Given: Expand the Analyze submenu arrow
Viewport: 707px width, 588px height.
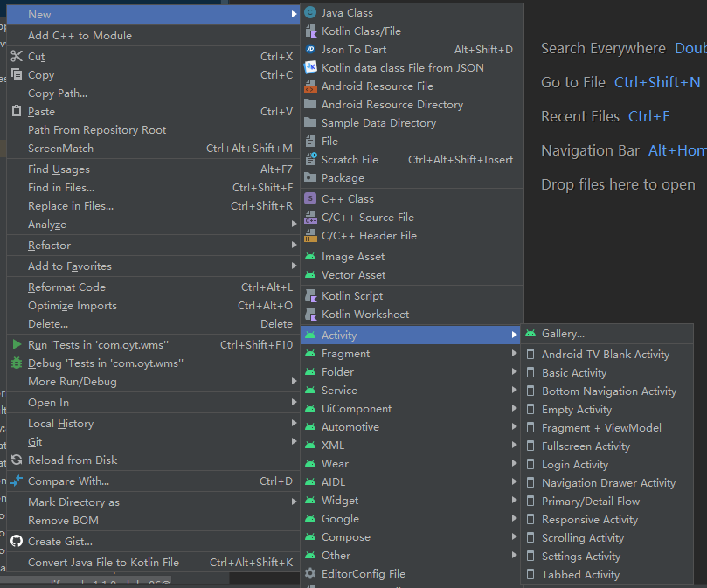Looking at the screenshot, I should pyautogui.click(x=294, y=224).
